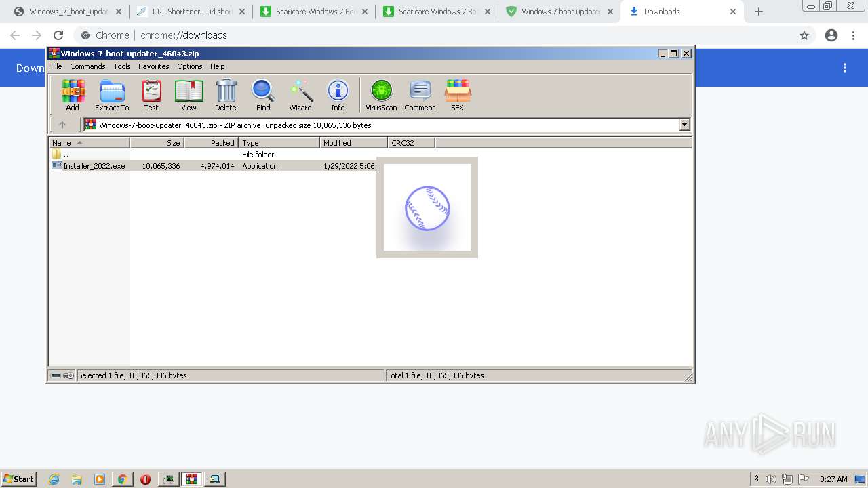Open Internet Explorer from the taskbar
This screenshot has width=868, height=488.
click(54, 479)
